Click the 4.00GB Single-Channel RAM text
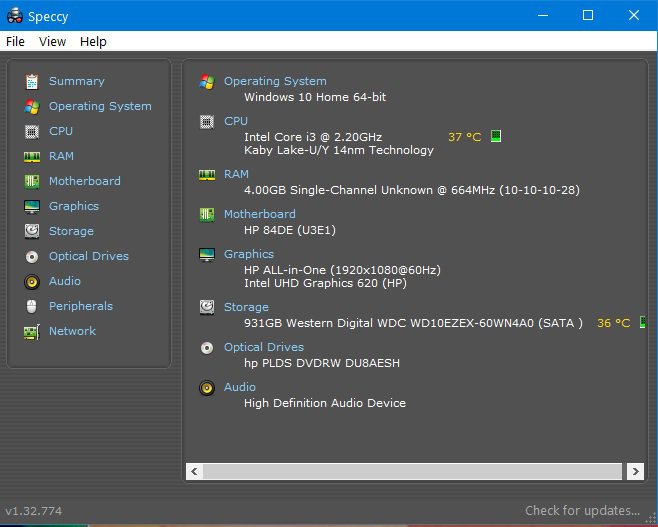Image resolution: width=658 pixels, height=527 pixels. 412,190
